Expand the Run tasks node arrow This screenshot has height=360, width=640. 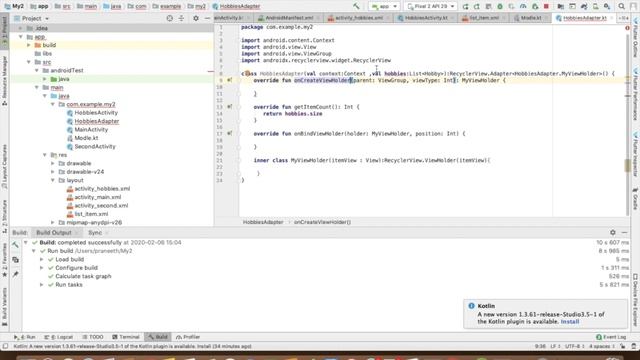click(42, 284)
